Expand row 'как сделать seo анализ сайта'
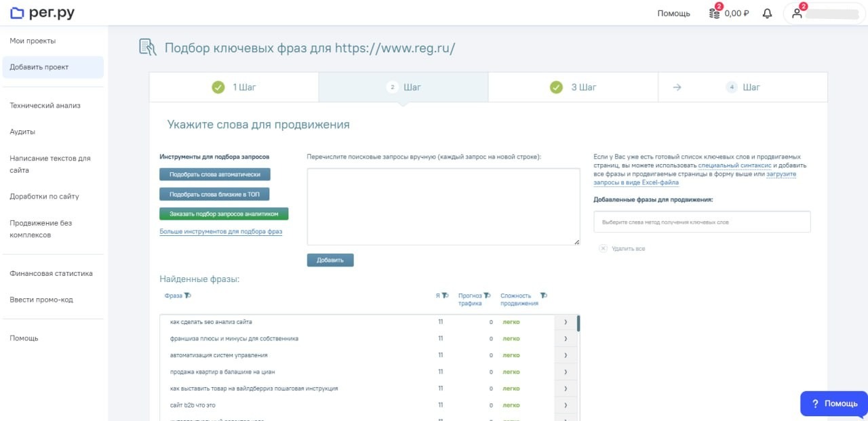Image resolution: width=868 pixels, height=421 pixels. 566,322
